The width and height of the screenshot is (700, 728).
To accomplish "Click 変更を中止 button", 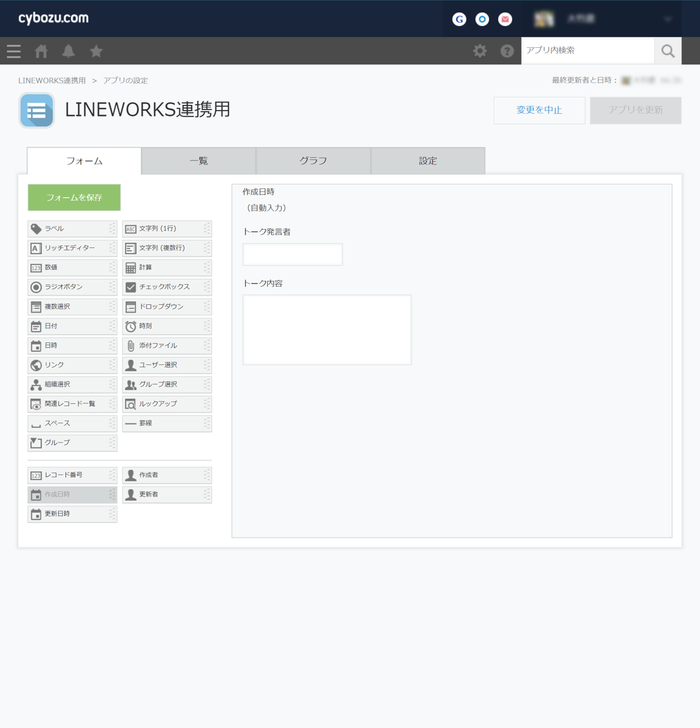I will (x=539, y=110).
